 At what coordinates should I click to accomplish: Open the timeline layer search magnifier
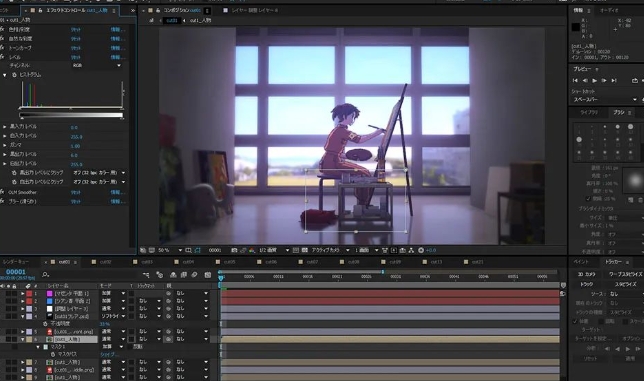tap(45, 275)
